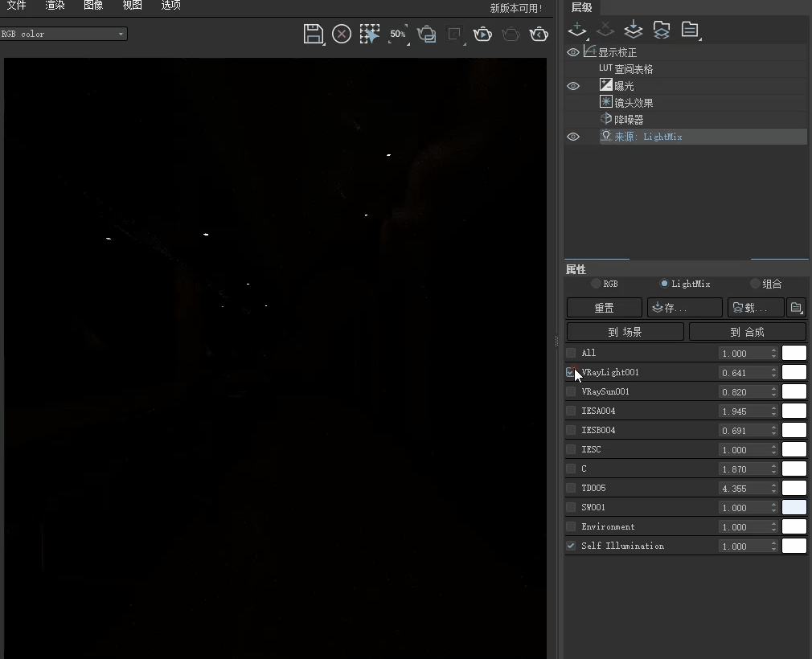
Task: Click the save layer preset download icon
Action: coord(634,30)
